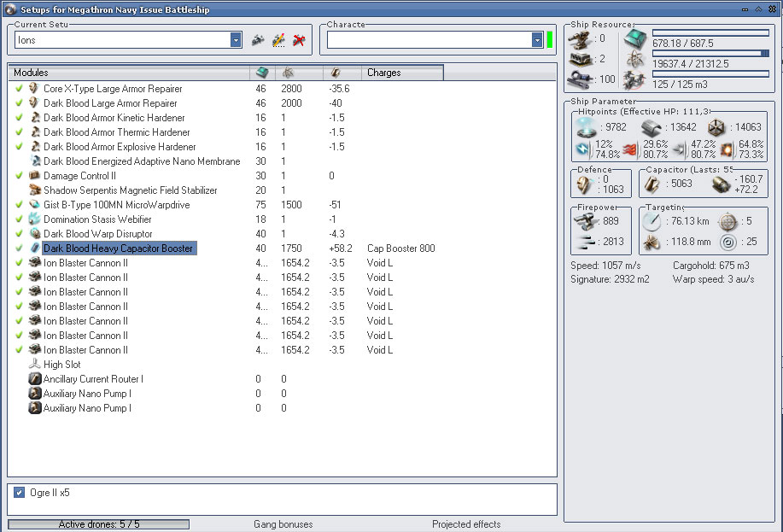Click the calibration icon showing 100

(581, 79)
